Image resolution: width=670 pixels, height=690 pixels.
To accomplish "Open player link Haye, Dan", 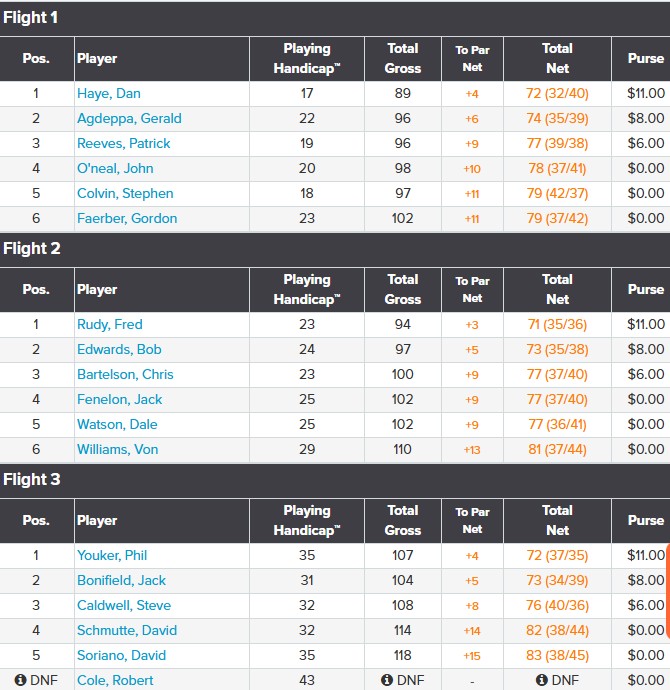I will tap(108, 93).
